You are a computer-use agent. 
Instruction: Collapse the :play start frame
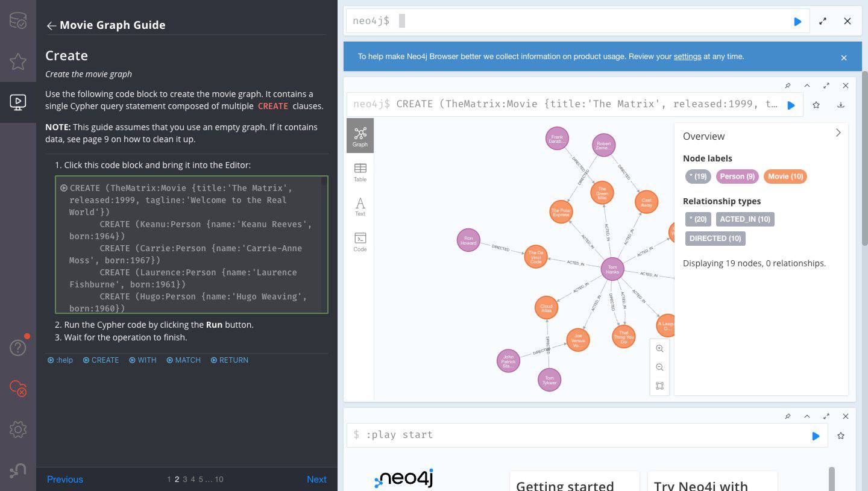[x=807, y=416]
